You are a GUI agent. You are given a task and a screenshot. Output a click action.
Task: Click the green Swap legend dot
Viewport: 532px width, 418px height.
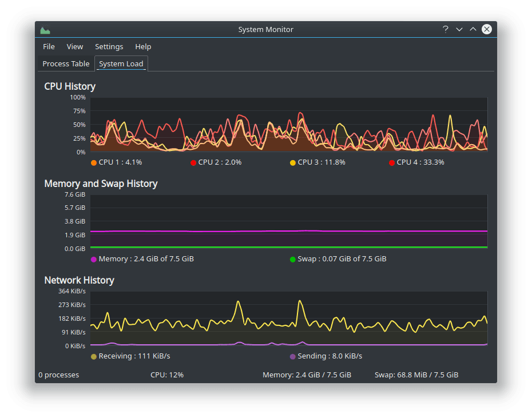click(293, 259)
